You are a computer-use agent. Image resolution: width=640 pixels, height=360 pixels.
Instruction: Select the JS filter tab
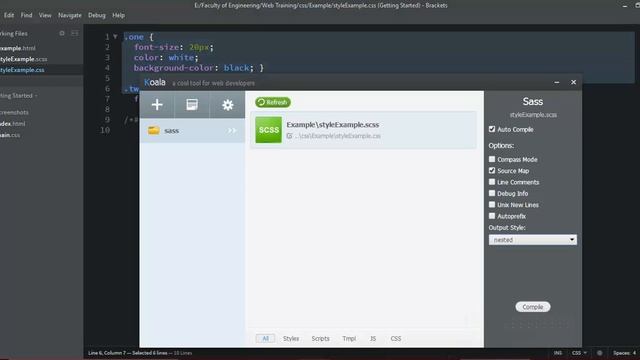[x=373, y=338]
